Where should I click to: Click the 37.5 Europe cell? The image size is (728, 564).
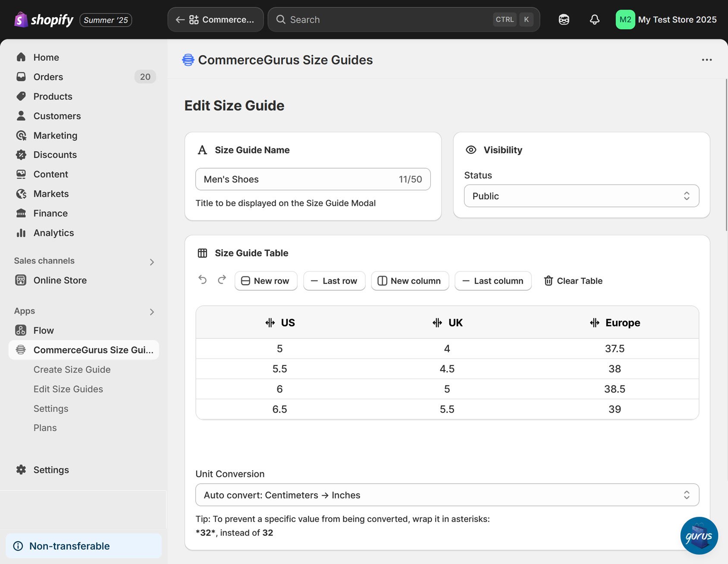pyautogui.click(x=614, y=348)
